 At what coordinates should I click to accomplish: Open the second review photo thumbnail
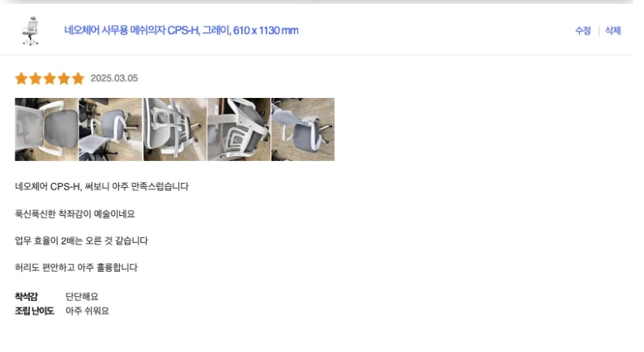tap(110, 129)
